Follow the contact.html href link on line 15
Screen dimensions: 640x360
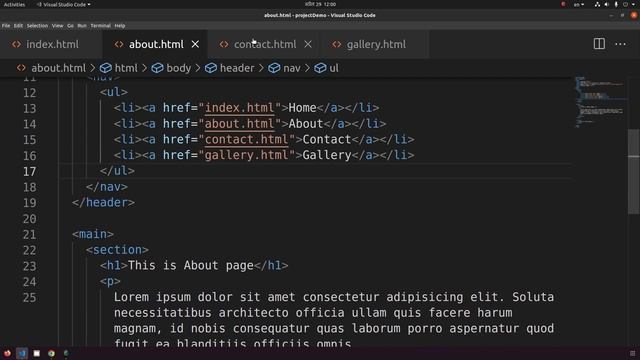pos(247,140)
